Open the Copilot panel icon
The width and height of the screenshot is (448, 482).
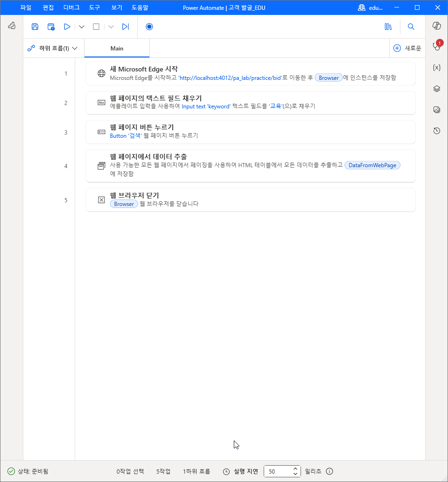coord(437,26)
